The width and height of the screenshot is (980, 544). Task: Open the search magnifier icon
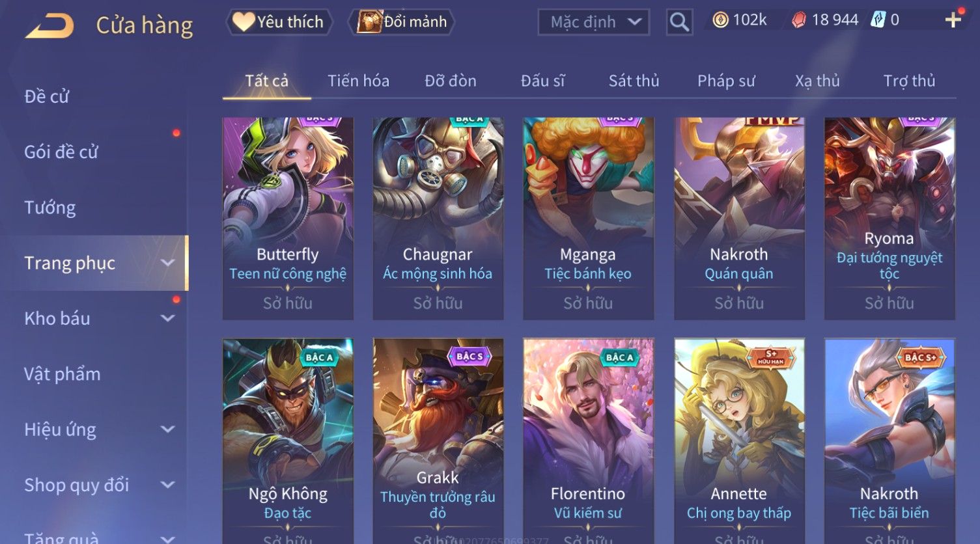coord(679,22)
